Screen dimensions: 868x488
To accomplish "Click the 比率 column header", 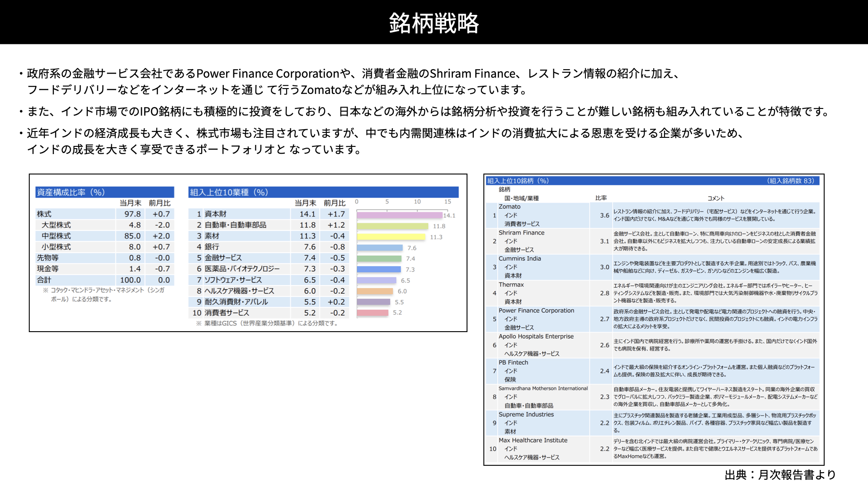I will (601, 198).
